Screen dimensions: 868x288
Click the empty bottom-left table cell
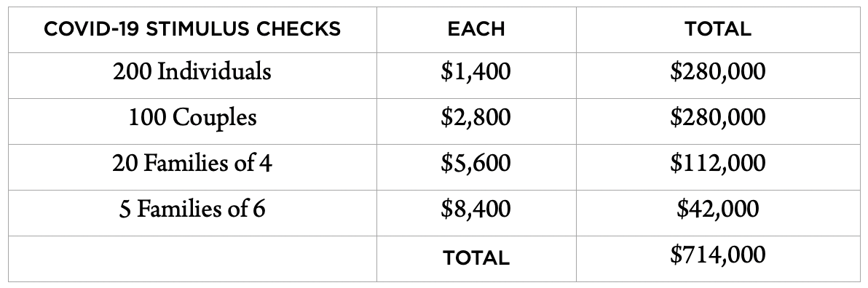click(x=193, y=259)
